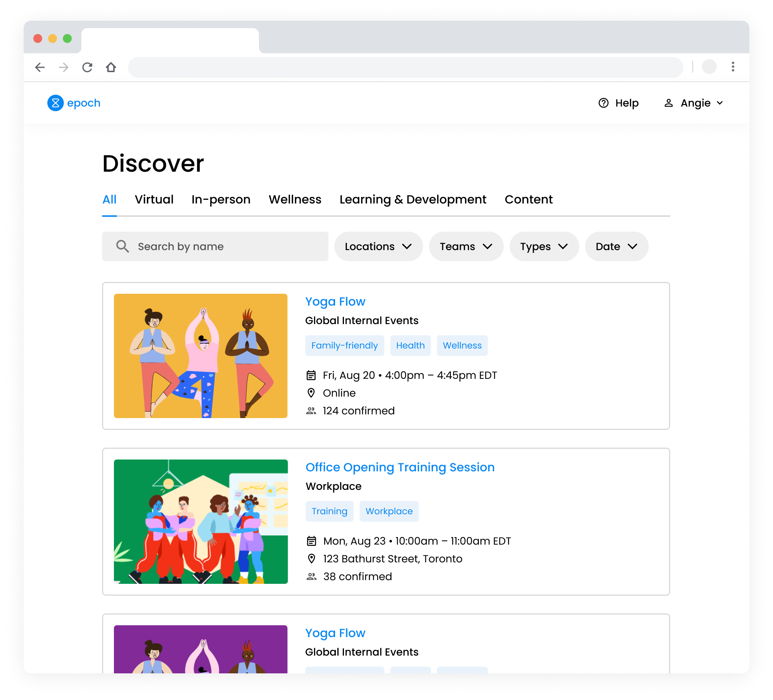The image size is (773, 700).
Task: Click the user account icon
Action: click(x=668, y=102)
